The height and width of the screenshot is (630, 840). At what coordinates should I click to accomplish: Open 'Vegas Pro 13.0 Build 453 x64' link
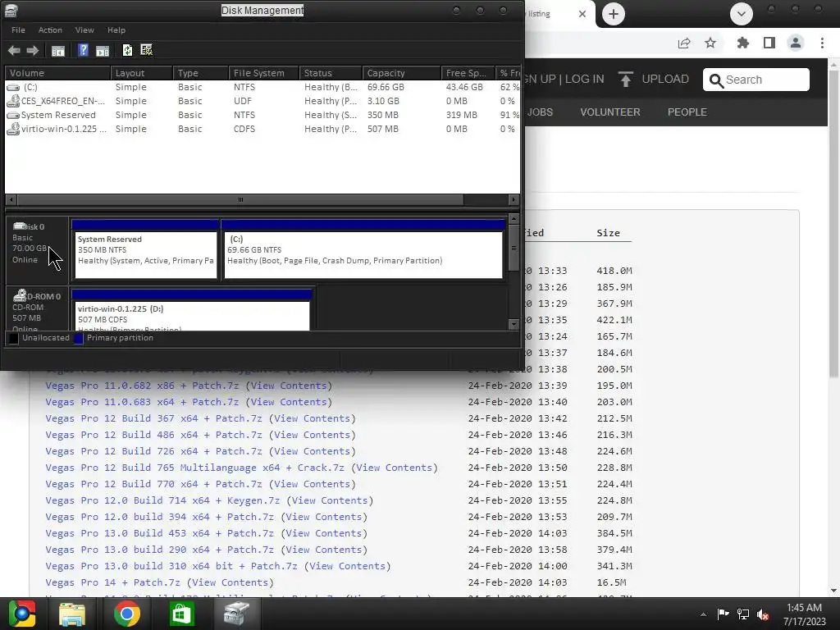160,533
